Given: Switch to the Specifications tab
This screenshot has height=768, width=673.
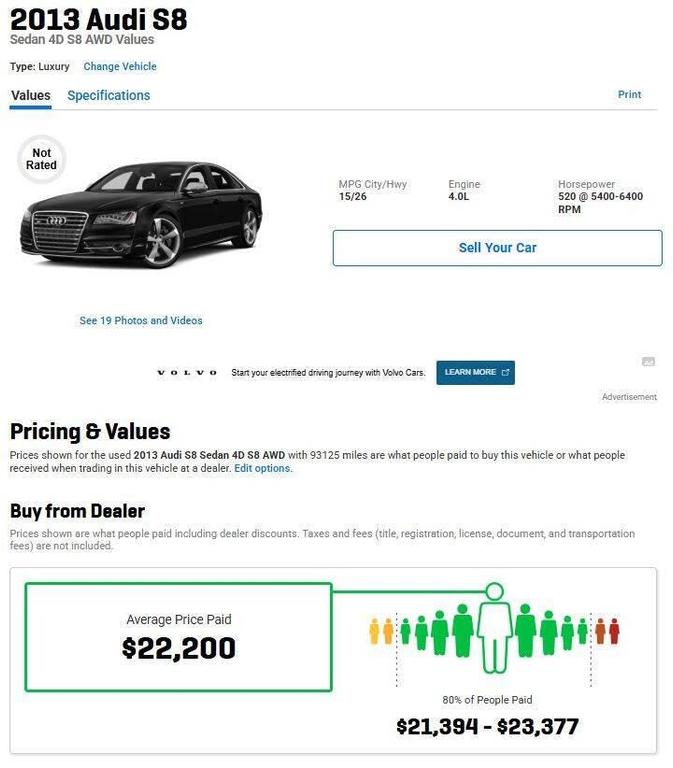Looking at the screenshot, I should coord(108,96).
